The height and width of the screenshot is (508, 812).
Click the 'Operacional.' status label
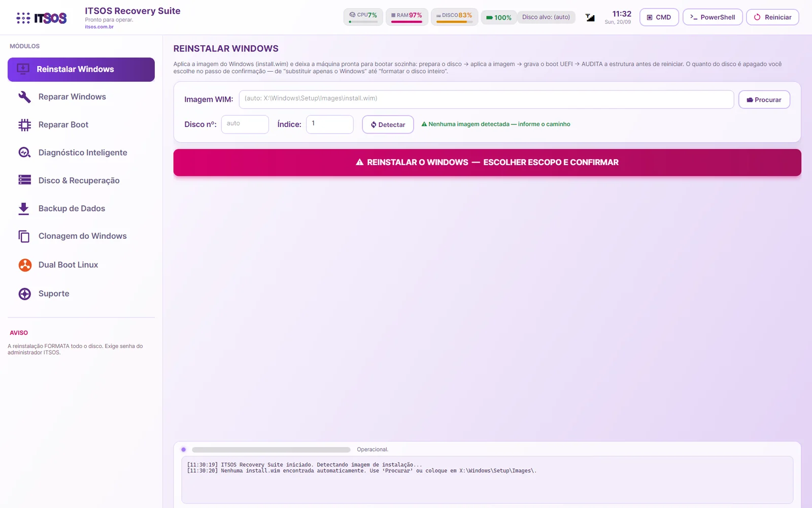[x=373, y=450]
